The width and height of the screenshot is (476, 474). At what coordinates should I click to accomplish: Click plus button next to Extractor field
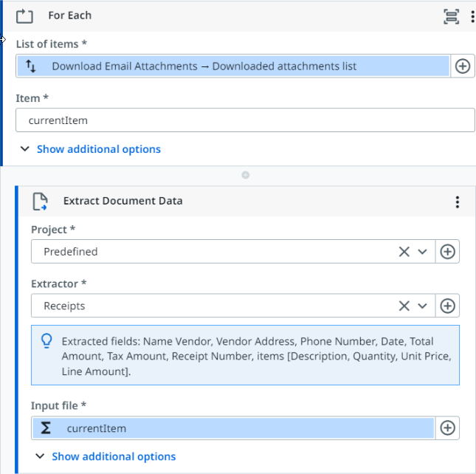tap(447, 306)
